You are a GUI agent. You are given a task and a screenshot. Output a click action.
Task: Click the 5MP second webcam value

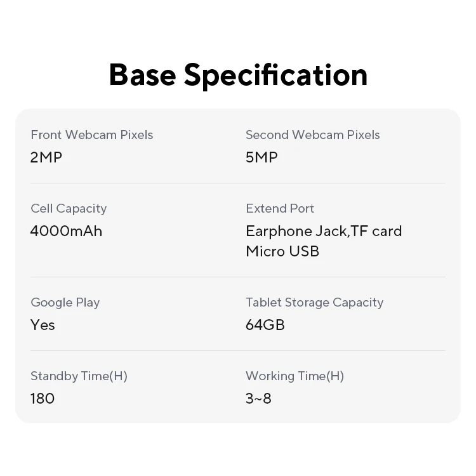click(x=261, y=157)
